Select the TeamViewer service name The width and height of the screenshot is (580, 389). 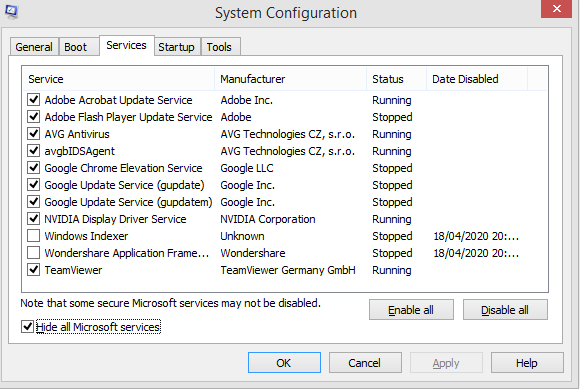[73, 270]
